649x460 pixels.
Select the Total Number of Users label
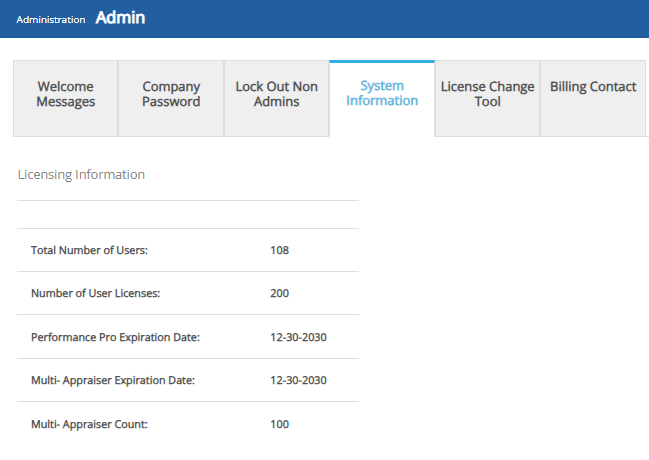[x=89, y=250]
